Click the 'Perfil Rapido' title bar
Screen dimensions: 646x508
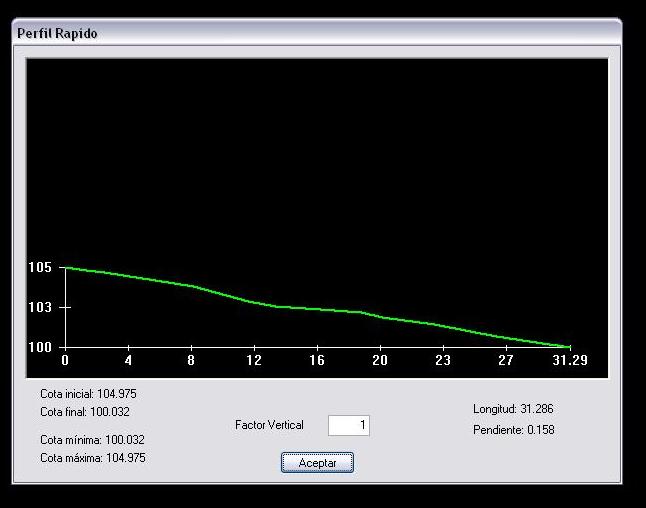click(x=317, y=33)
